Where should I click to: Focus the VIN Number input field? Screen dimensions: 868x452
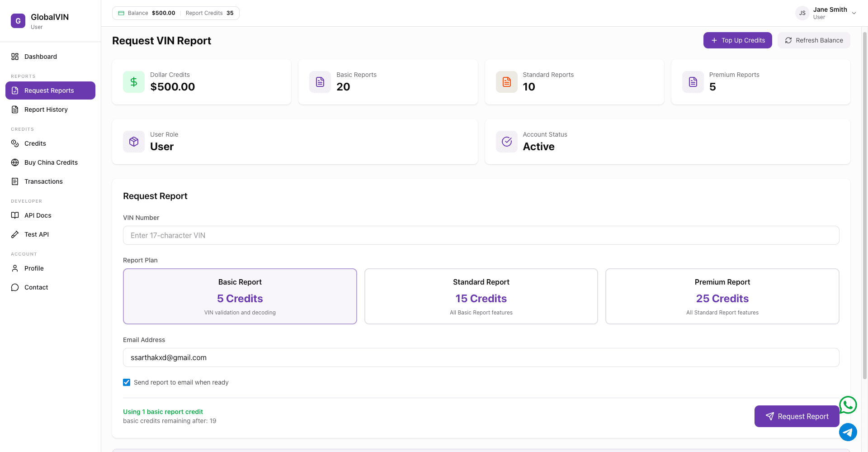coord(481,235)
